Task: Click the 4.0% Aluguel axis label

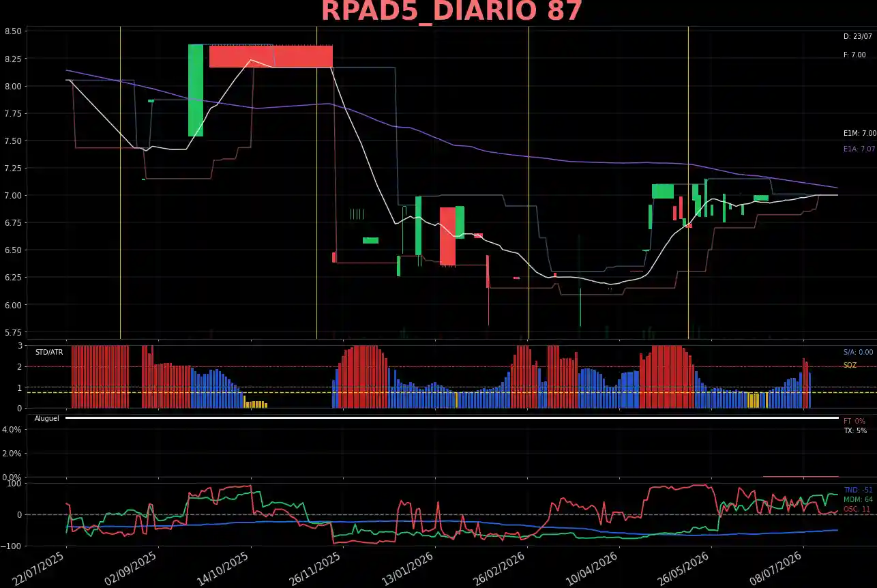Action: (x=13, y=429)
